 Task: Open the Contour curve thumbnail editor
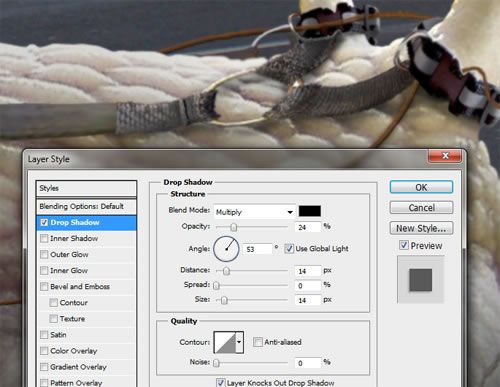tap(225, 342)
